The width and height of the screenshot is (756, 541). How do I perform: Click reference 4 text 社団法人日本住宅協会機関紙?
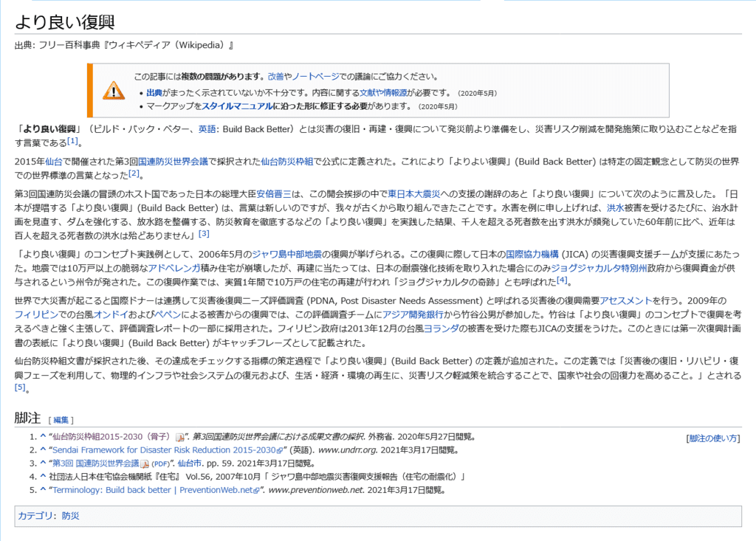(x=101, y=477)
